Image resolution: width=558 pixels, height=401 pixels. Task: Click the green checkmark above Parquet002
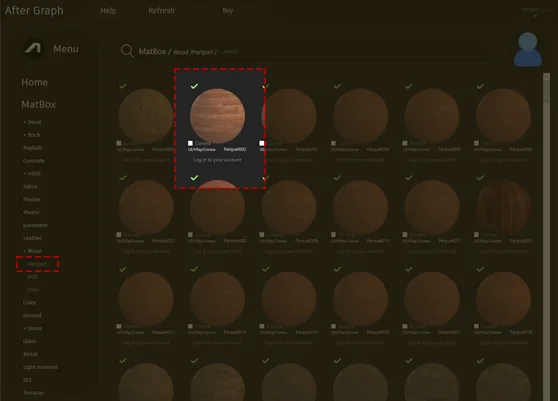(194, 86)
